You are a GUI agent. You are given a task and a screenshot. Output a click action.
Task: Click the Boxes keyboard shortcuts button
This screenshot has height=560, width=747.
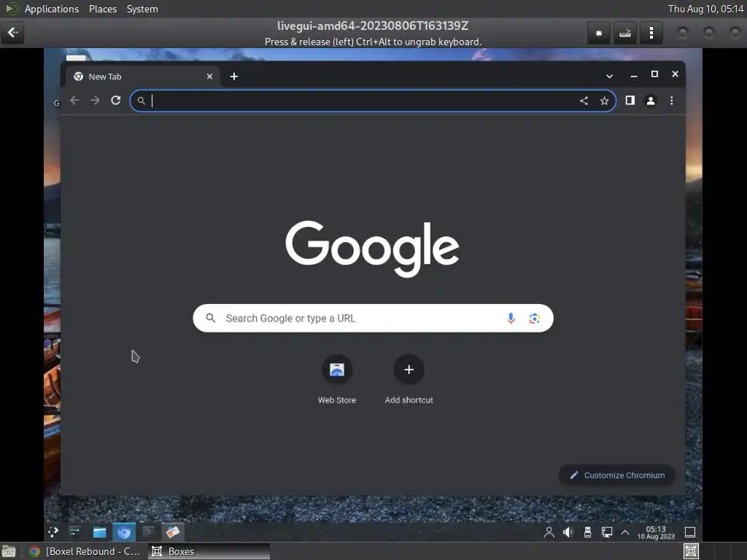[x=624, y=34]
